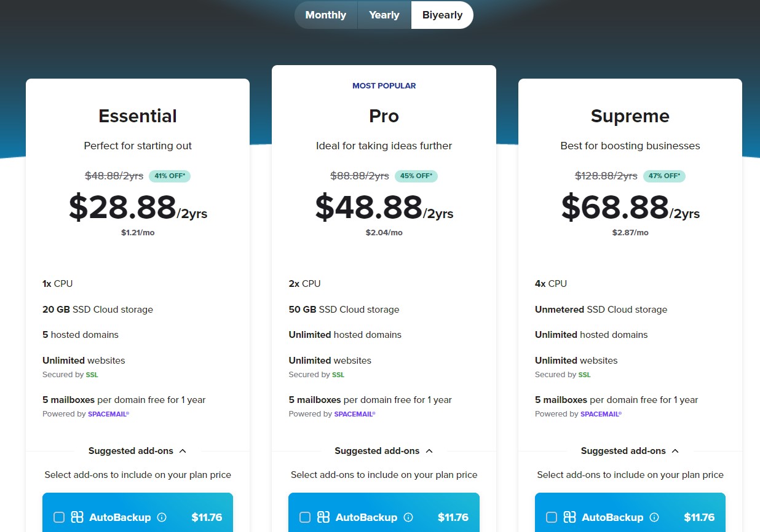Switch to Monthly billing
The image size is (760, 532).
325,15
